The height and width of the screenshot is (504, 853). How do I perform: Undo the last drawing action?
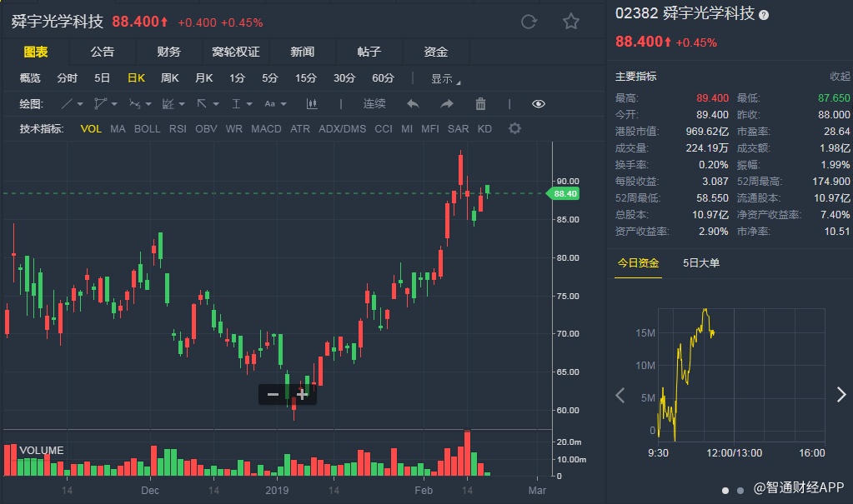tap(413, 104)
